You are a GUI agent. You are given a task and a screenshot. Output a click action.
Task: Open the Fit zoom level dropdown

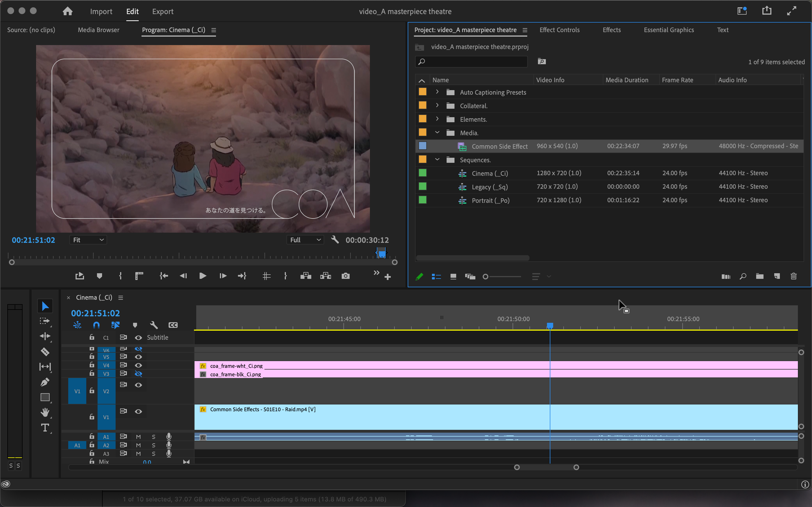[x=88, y=240]
